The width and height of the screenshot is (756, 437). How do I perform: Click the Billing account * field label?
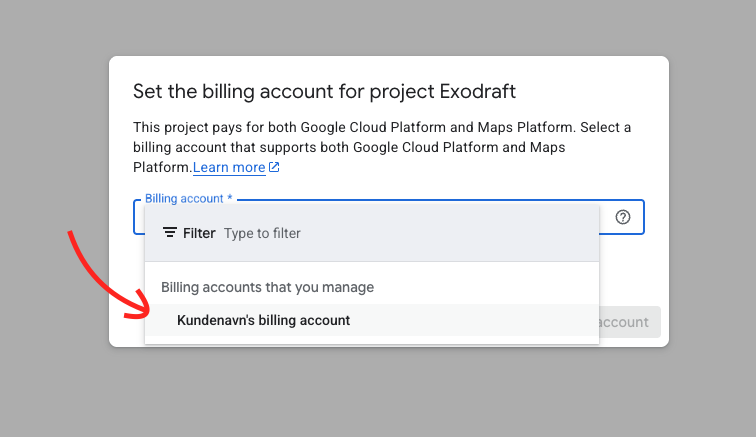tap(188, 199)
